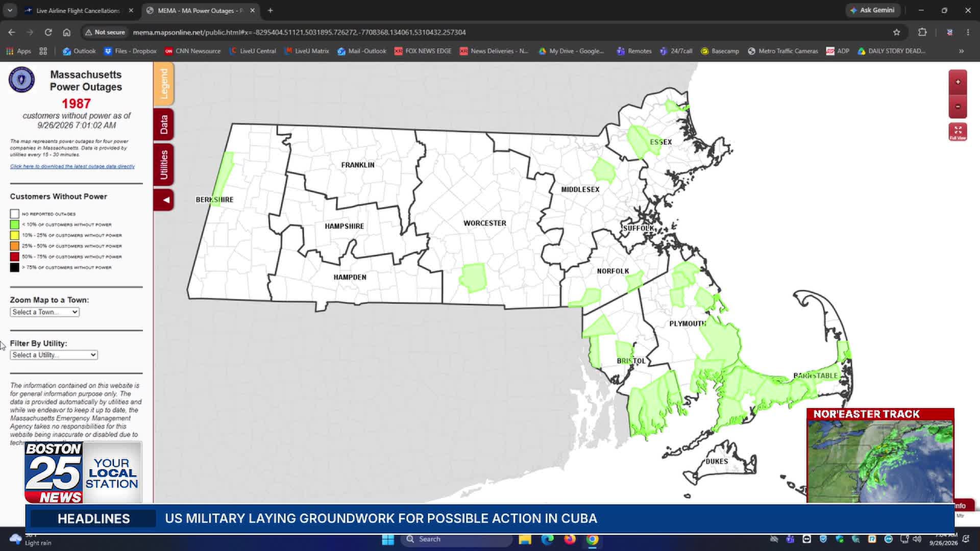
Task: Open Teams icon in system tray
Action: [x=790, y=539]
